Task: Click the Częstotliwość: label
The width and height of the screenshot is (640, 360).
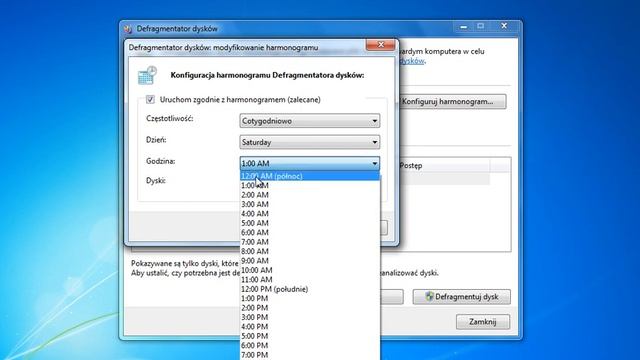Action: coord(169,119)
